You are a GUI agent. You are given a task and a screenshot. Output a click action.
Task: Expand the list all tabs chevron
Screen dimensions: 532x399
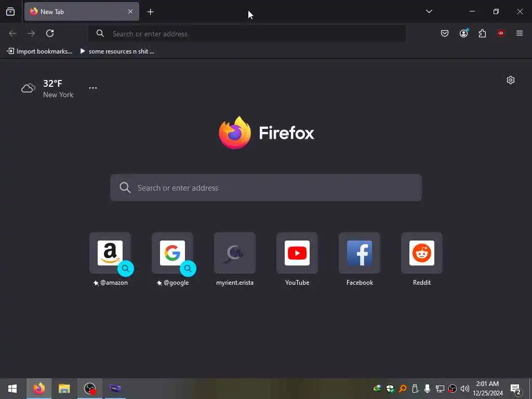[x=429, y=11]
